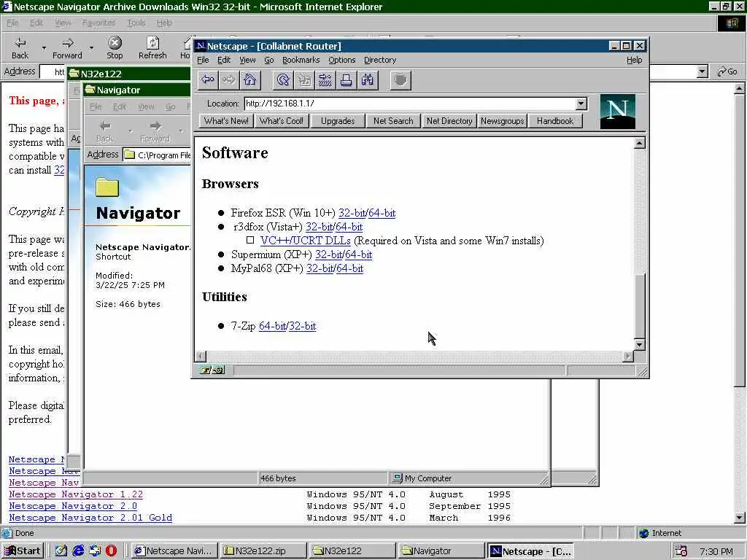The width and height of the screenshot is (747, 560).
Task: Click the What's New! directory button
Action: 226,121
